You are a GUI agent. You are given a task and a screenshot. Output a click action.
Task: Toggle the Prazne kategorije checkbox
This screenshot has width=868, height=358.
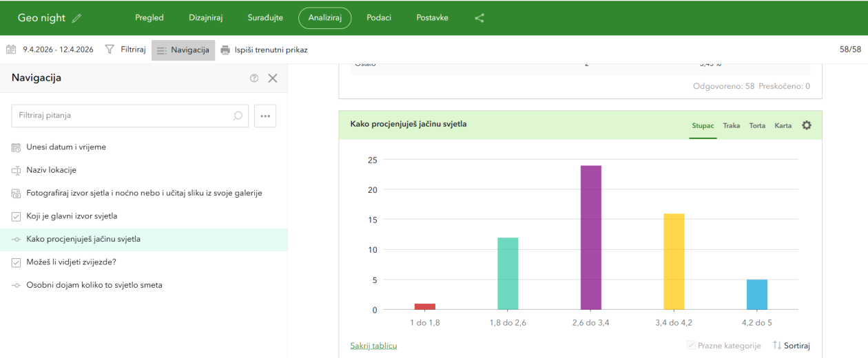tap(691, 346)
